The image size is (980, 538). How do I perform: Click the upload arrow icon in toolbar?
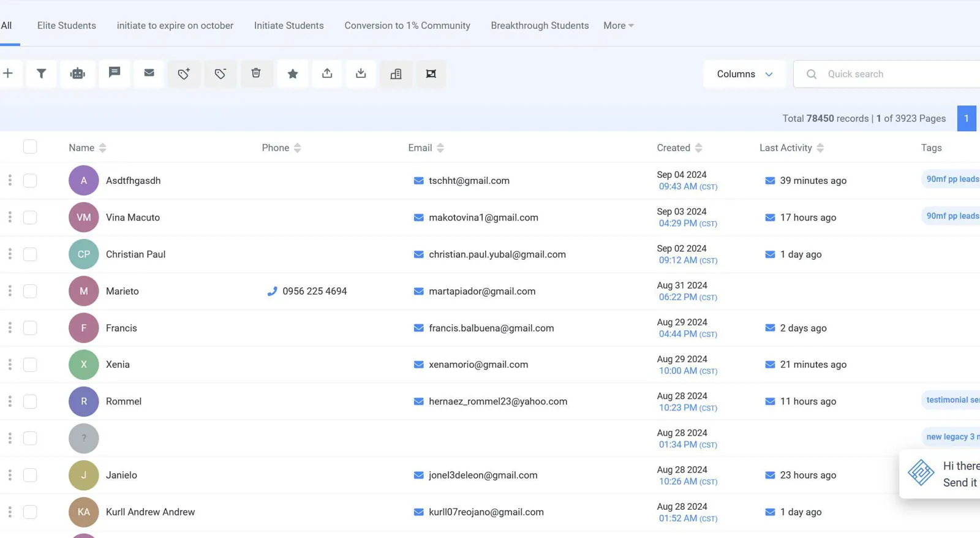point(327,74)
